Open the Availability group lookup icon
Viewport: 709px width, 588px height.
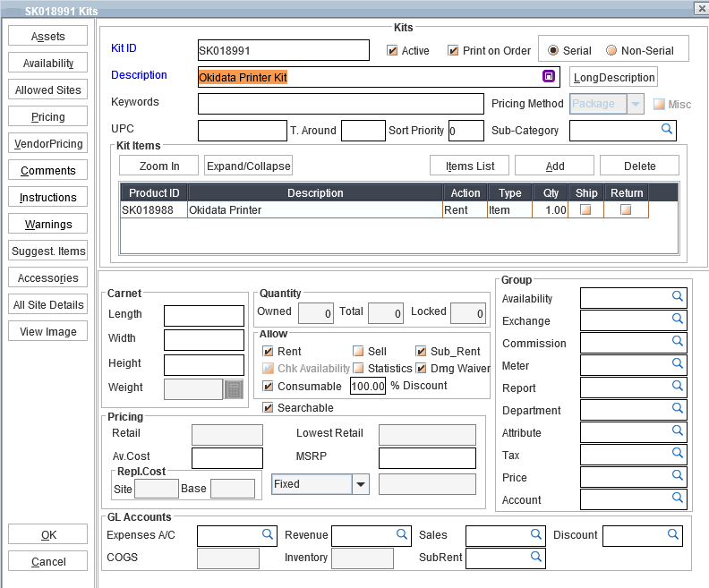[678, 297]
